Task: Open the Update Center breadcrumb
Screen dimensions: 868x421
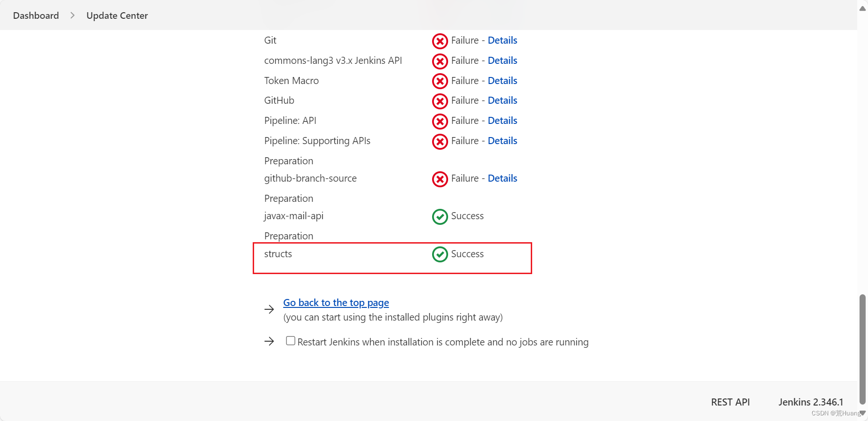Action: click(x=117, y=15)
